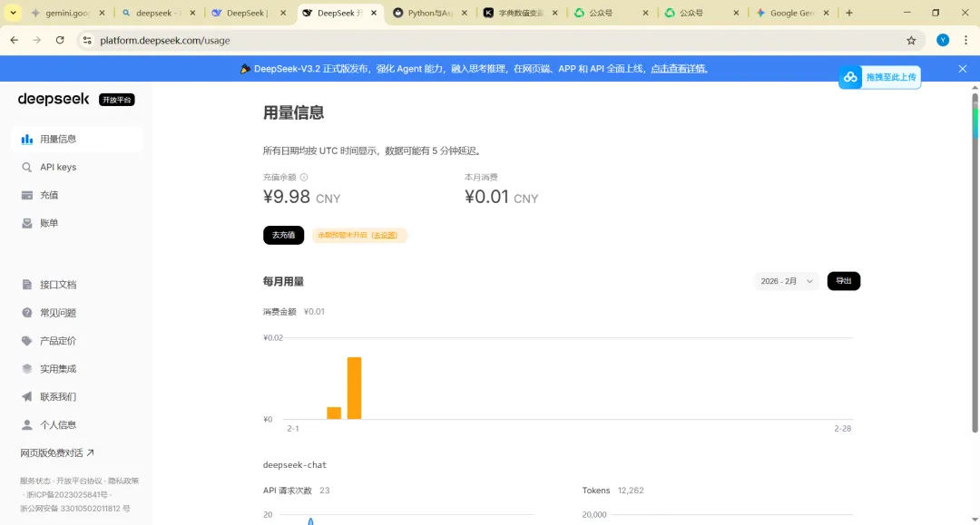Open the 2026 - 2月 month dropdown
The height and width of the screenshot is (525, 980).
click(786, 281)
